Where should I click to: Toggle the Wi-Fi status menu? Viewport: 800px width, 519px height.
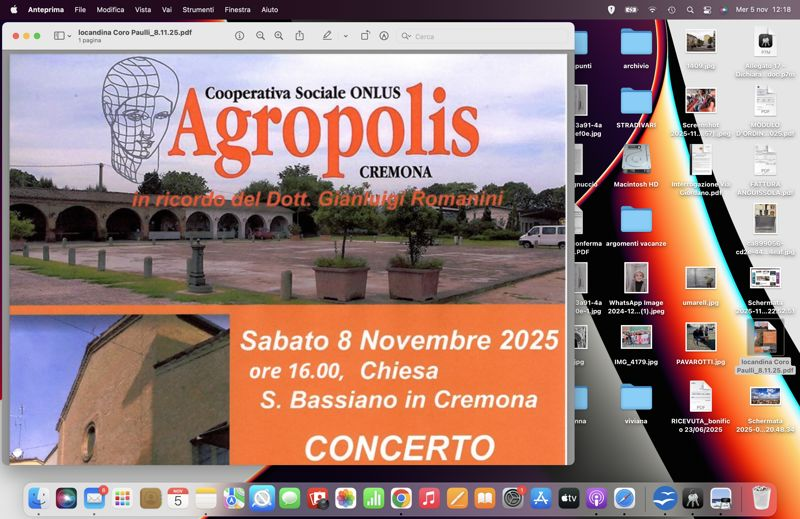pos(652,9)
